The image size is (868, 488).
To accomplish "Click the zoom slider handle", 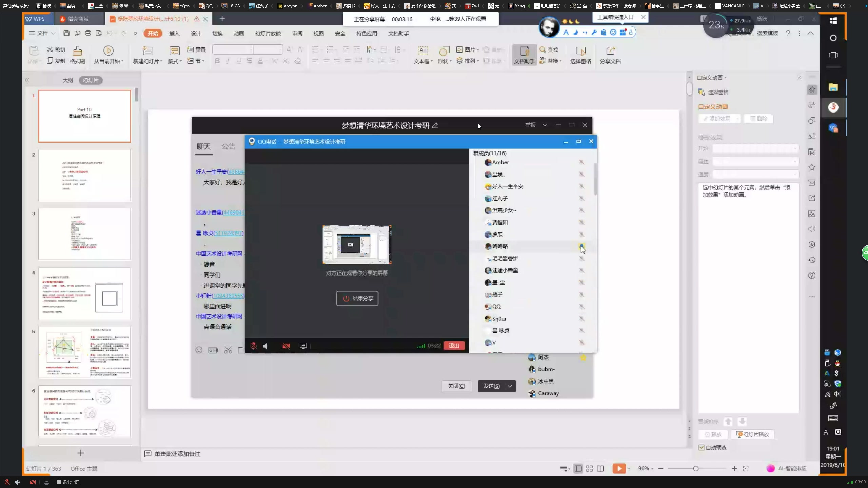I will tap(696, 468).
